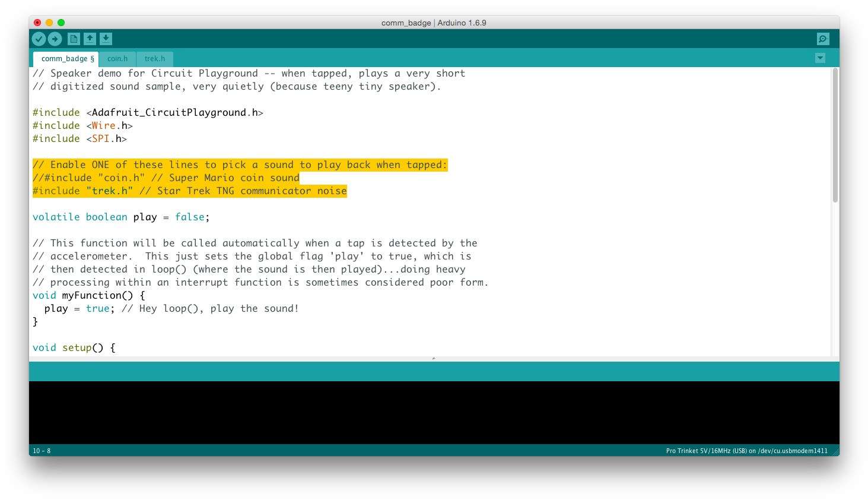Screen dimensions: 868x500
Task: Click the commented coin.h include line
Action: [166, 178]
